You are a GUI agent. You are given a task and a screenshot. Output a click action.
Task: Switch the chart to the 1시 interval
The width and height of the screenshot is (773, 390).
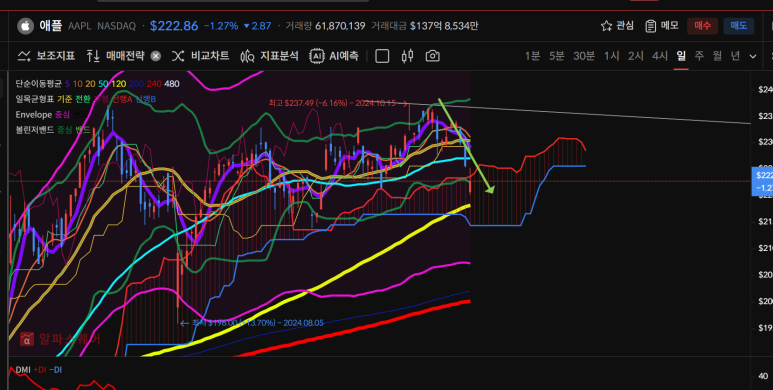pos(611,56)
